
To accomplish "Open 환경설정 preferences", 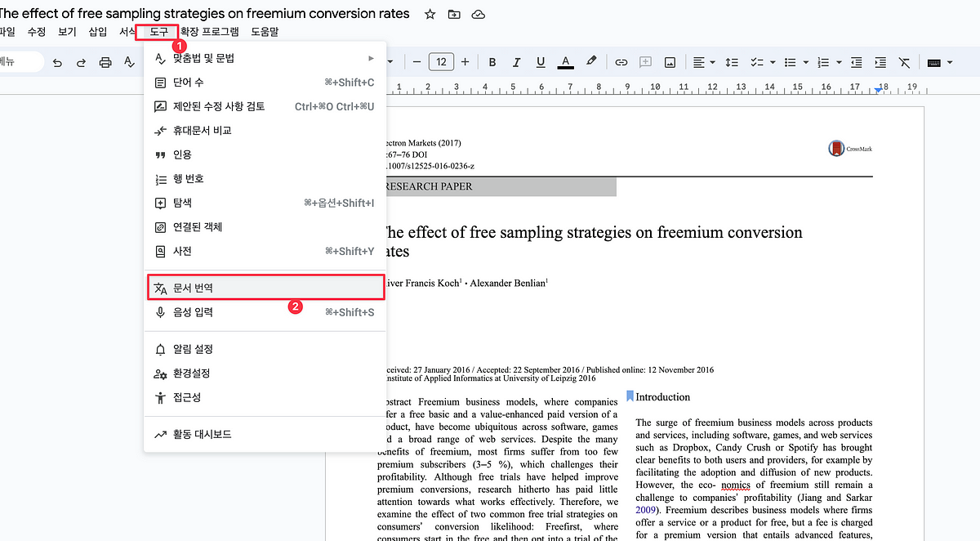I will point(263,373).
